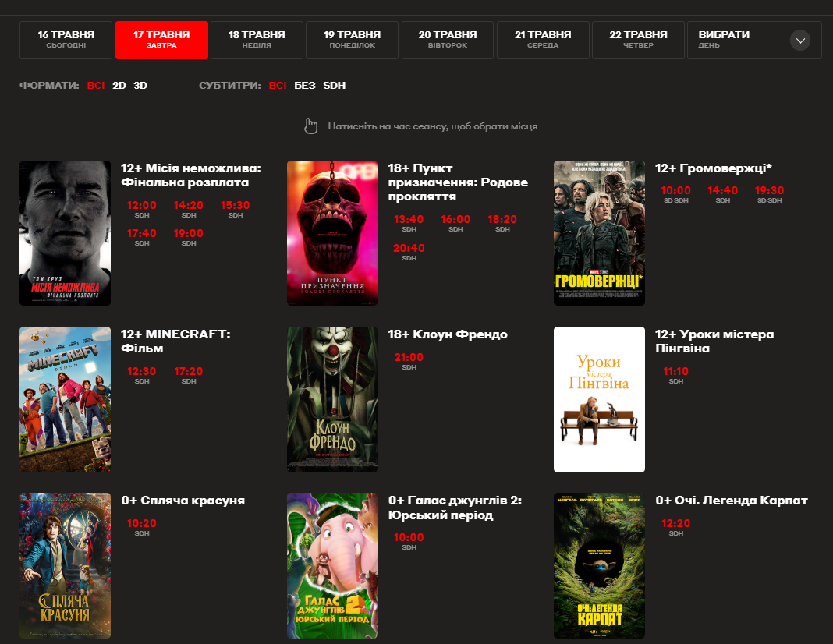Pick the 11:10 session for Уроки містера Пінгвіна
The width and height of the screenshot is (833, 644).
point(675,375)
